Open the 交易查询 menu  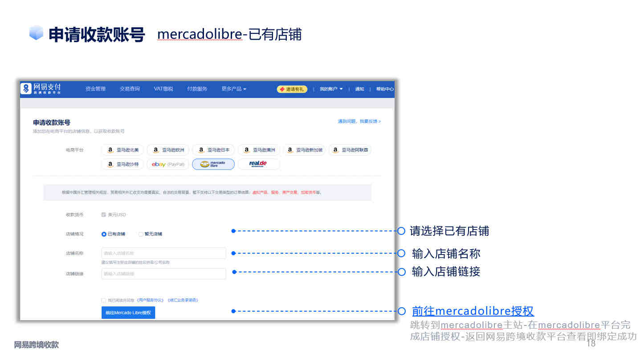[130, 89]
